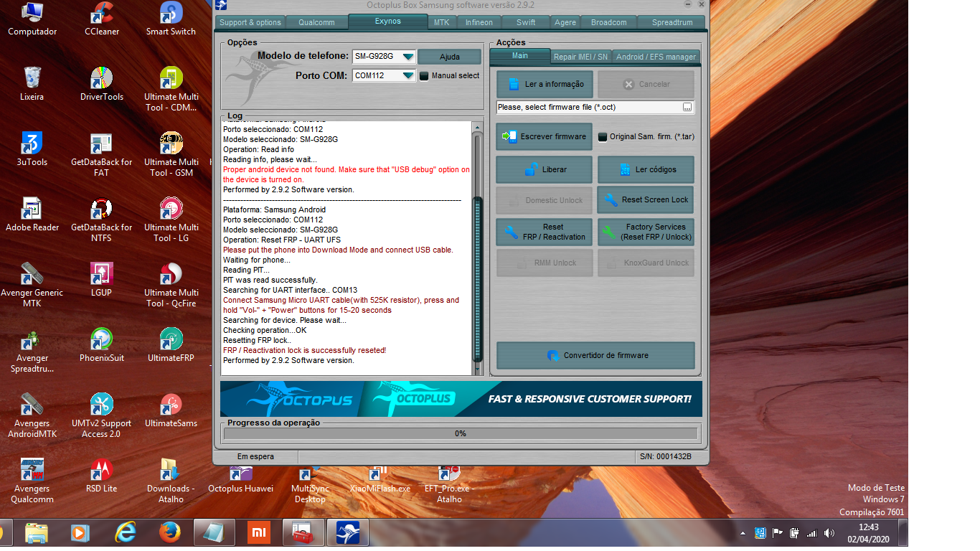Open the Convertidor de firmware tool
Screen dimensions: 980x551
click(x=595, y=355)
